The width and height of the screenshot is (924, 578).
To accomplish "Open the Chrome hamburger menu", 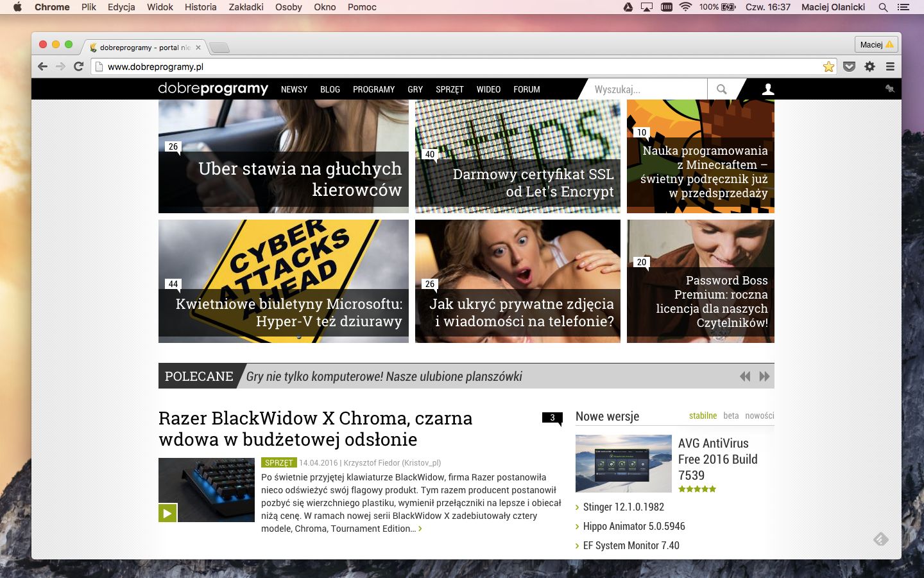I will coord(890,66).
